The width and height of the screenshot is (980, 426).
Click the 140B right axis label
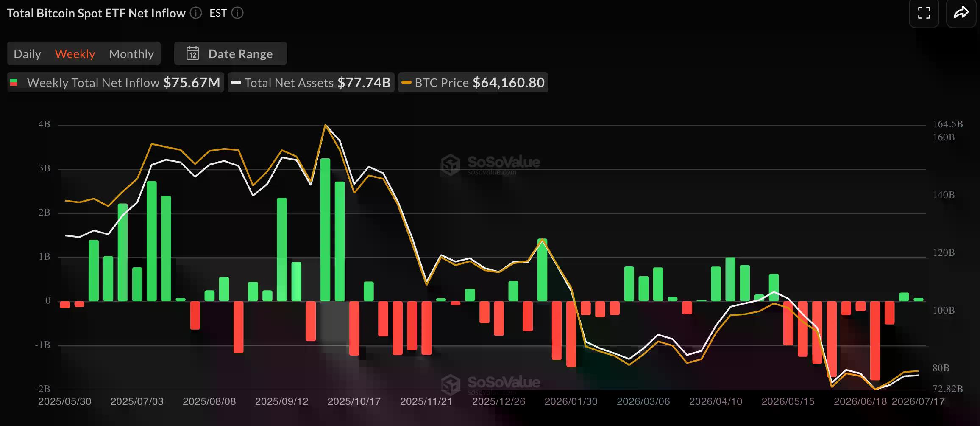pyautogui.click(x=944, y=195)
